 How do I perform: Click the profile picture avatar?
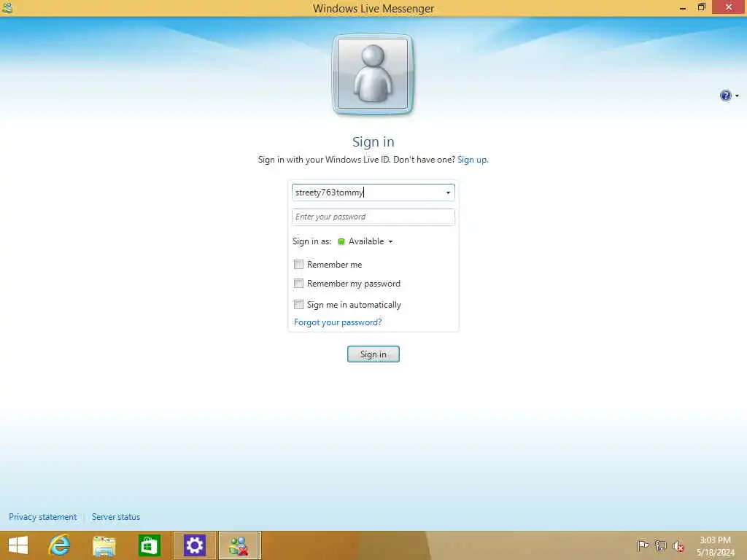373,74
